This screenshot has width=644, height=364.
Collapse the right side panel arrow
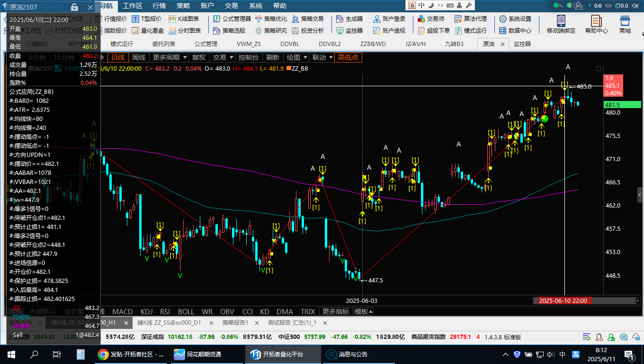640,194
